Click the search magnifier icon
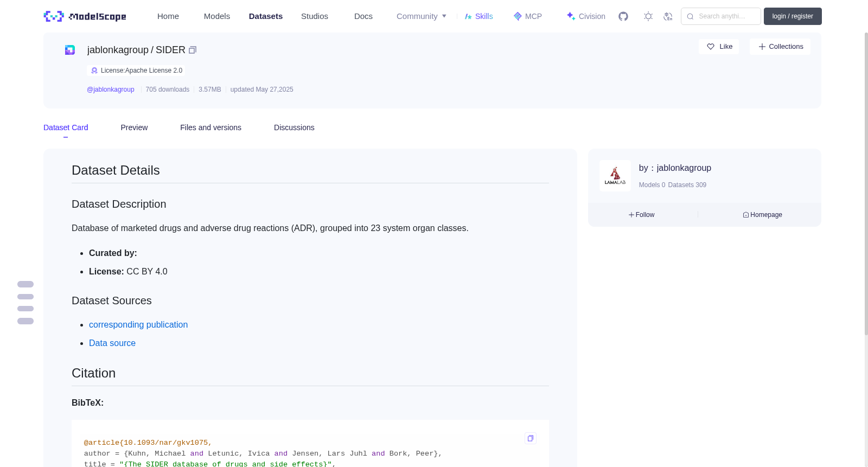The image size is (868, 467). tap(690, 16)
